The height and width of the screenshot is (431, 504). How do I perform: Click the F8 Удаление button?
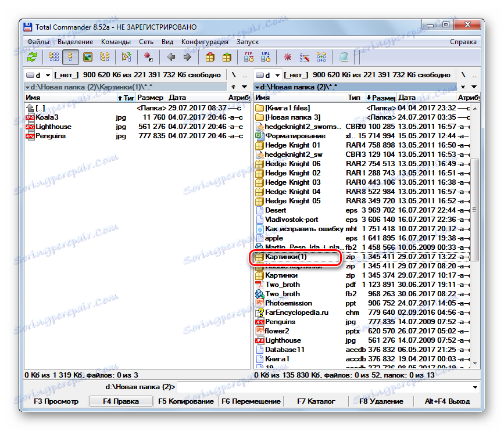coord(381,401)
